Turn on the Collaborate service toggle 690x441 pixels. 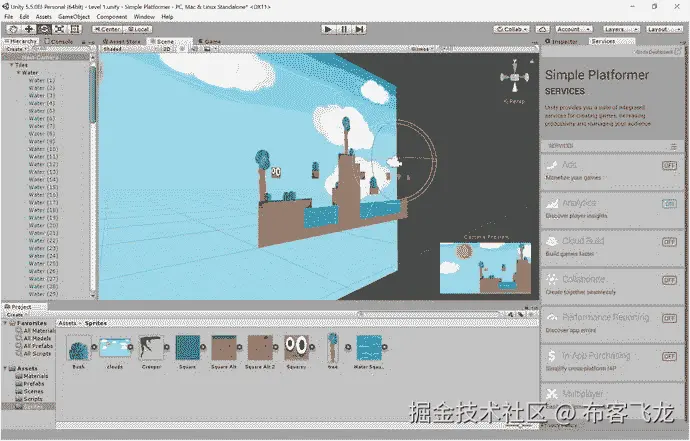pyautogui.click(x=669, y=280)
